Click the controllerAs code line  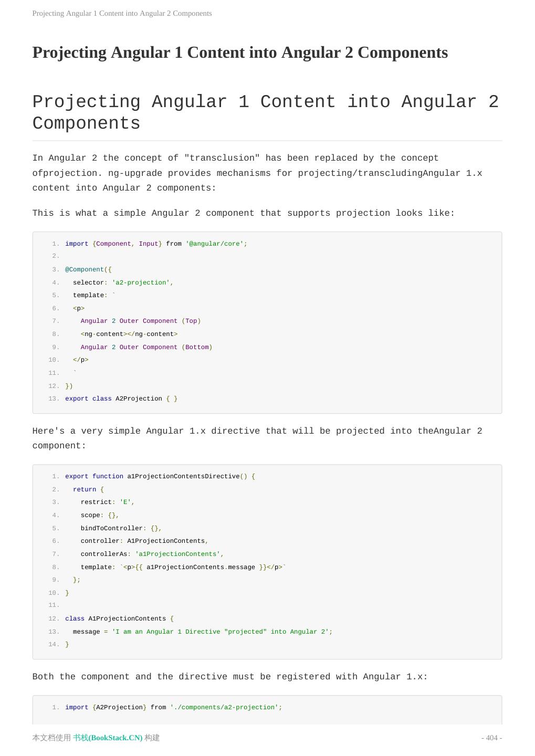pos(152,554)
